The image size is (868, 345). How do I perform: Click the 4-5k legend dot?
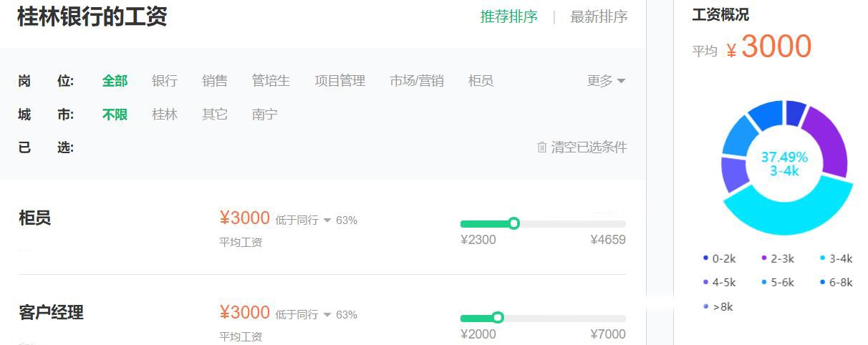coord(705,282)
